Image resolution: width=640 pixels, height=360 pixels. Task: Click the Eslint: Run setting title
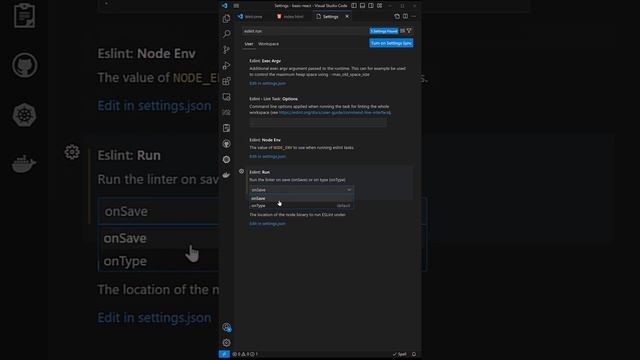260,172
